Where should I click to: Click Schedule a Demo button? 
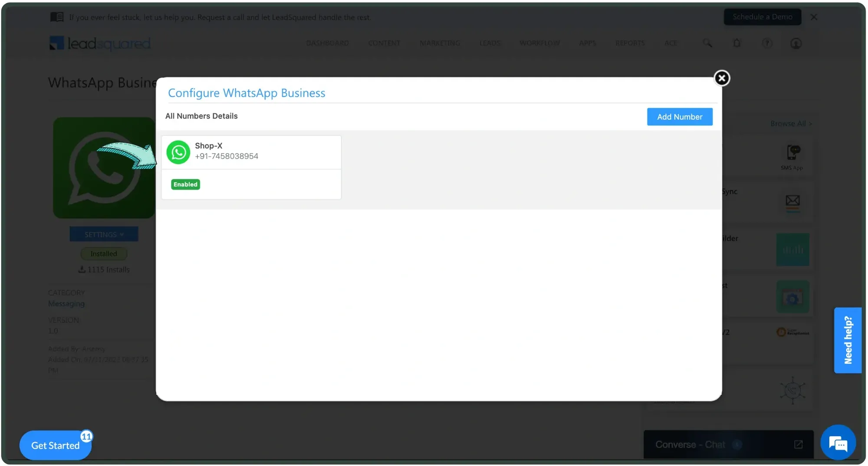(763, 17)
